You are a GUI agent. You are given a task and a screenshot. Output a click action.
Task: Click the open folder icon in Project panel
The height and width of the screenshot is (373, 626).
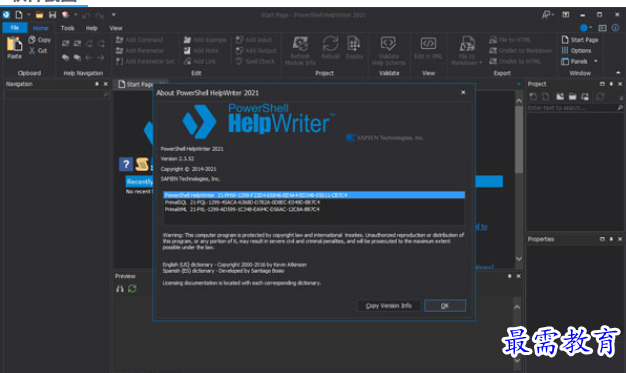point(573,97)
